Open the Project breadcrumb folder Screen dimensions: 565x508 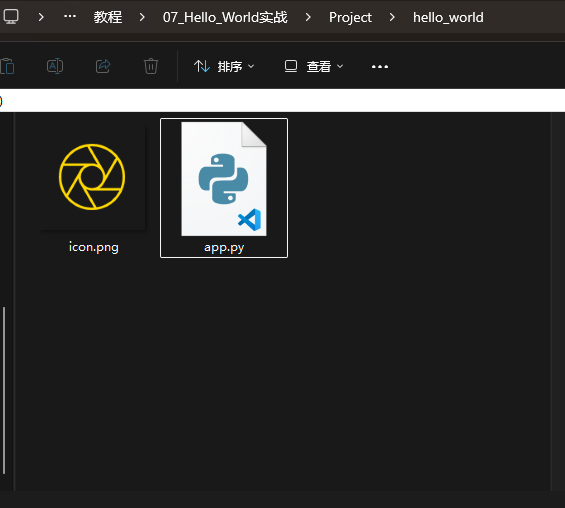[350, 17]
